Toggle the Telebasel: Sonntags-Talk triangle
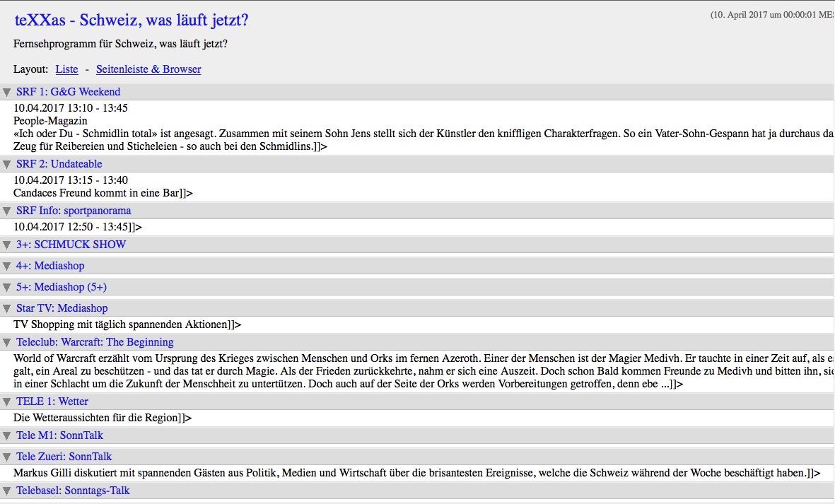The image size is (835, 504). coord(7,491)
